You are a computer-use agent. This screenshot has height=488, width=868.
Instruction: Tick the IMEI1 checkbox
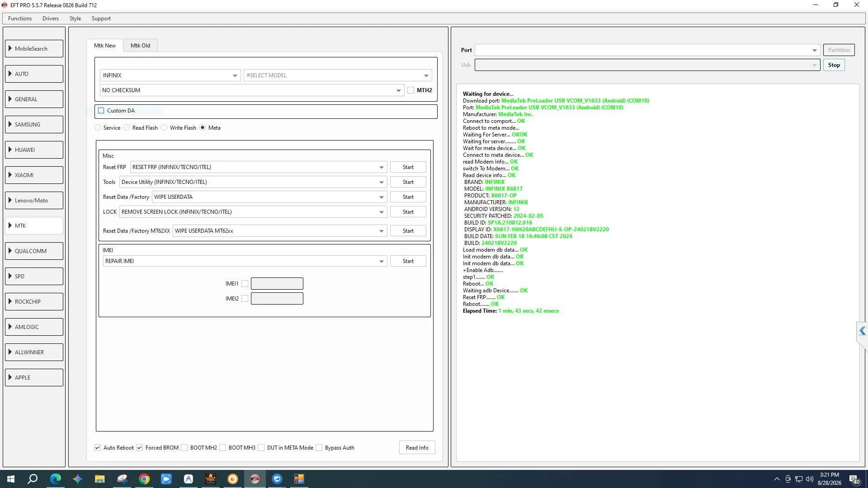(x=245, y=284)
